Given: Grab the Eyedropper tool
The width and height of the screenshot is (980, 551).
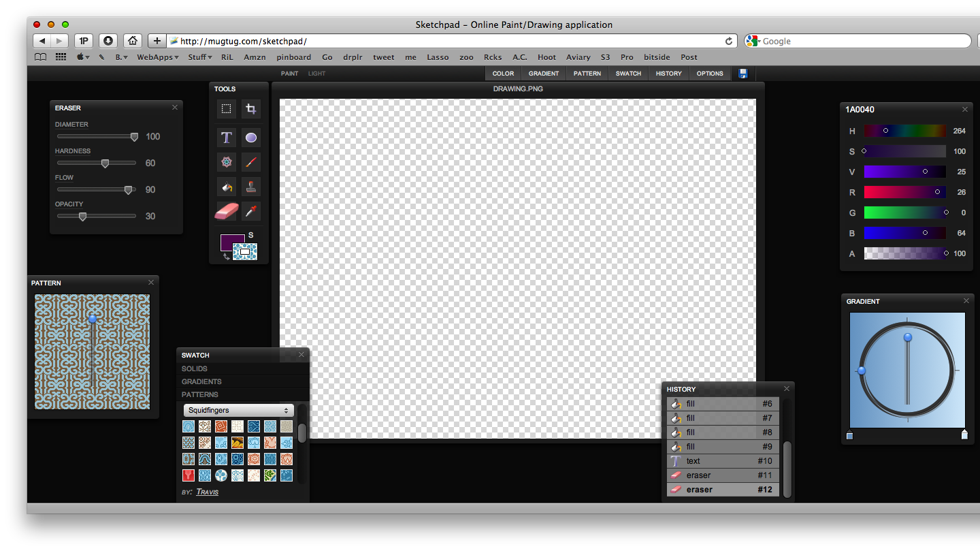Looking at the screenshot, I should click(250, 210).
